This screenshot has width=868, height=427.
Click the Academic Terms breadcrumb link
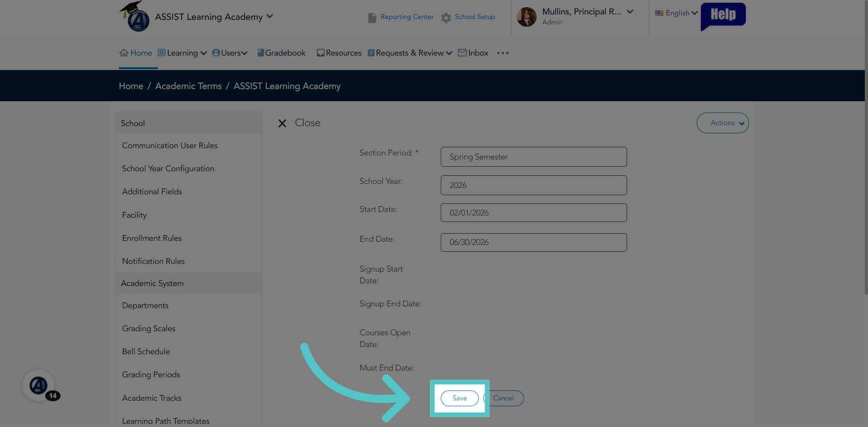189,86
